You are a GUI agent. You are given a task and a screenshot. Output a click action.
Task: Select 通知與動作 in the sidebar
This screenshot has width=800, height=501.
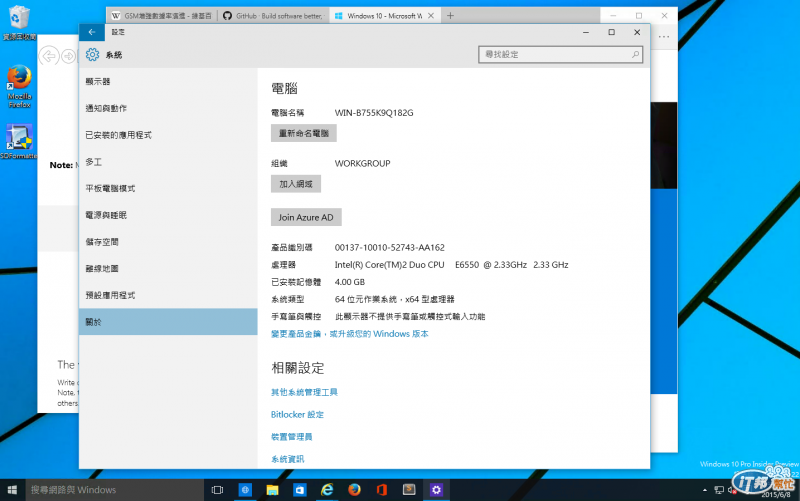click(168, 108)
